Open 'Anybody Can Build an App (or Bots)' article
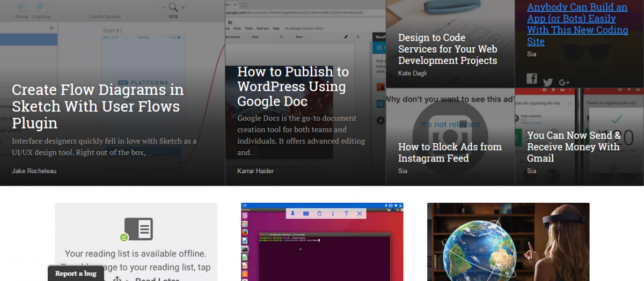644x281 pixels. (x=577, y=25)
